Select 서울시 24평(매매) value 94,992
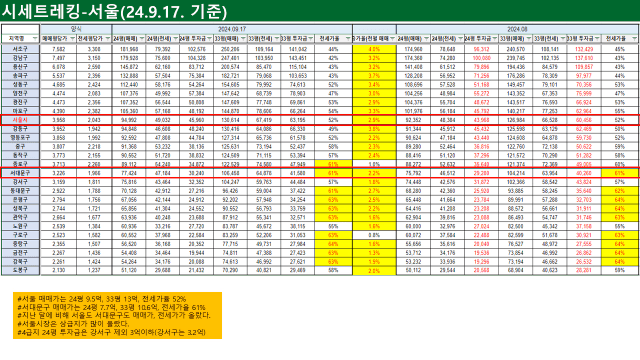640x360 pixels. 129,120
